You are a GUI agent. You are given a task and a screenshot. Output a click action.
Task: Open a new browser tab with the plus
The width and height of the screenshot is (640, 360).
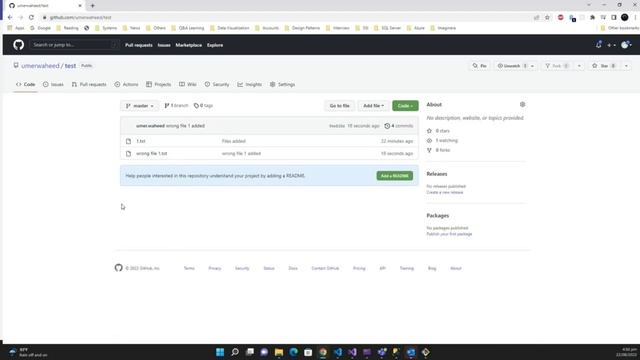[93, 6]
